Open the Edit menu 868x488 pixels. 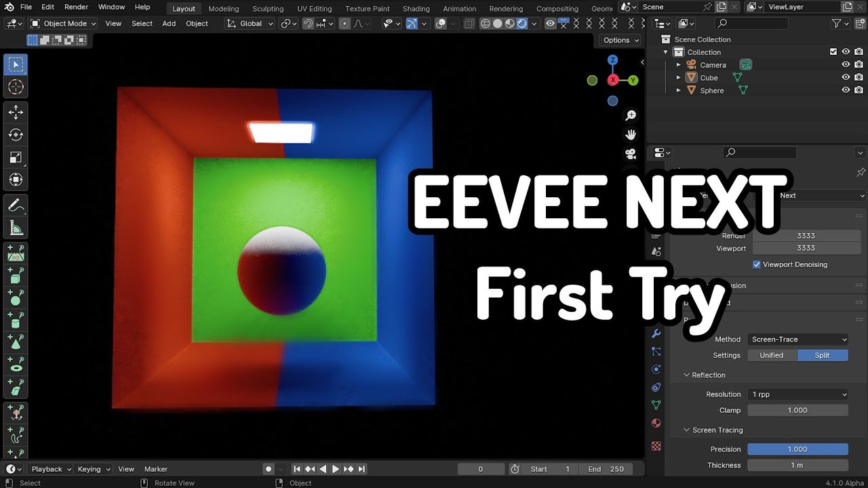47,7
